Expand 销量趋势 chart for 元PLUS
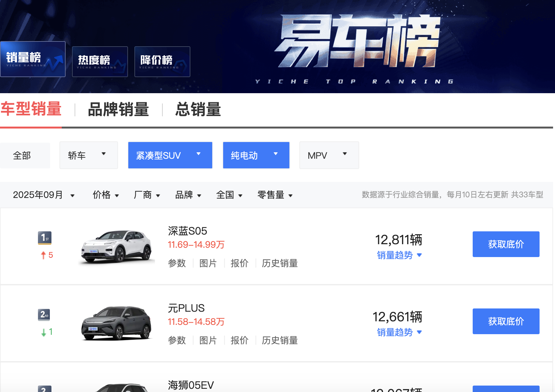The height and width of the screenshot is (392, 555). click(399, 333)
